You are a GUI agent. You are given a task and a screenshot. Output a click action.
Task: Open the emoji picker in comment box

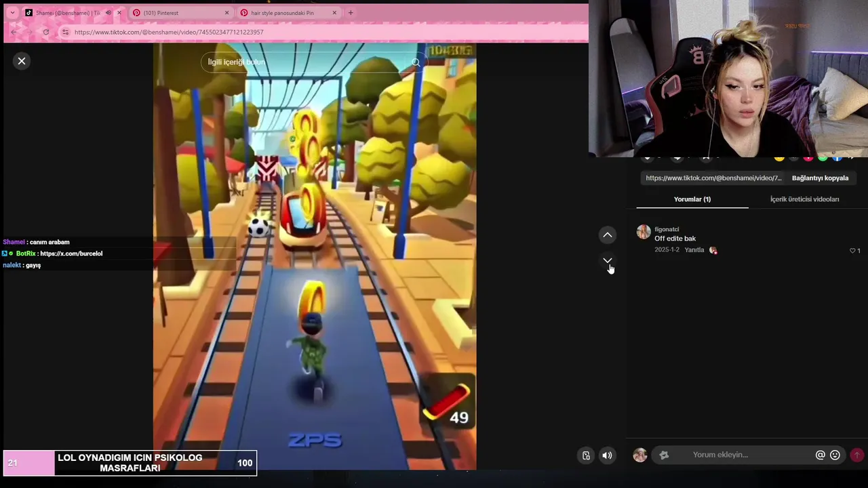point(835,455)
